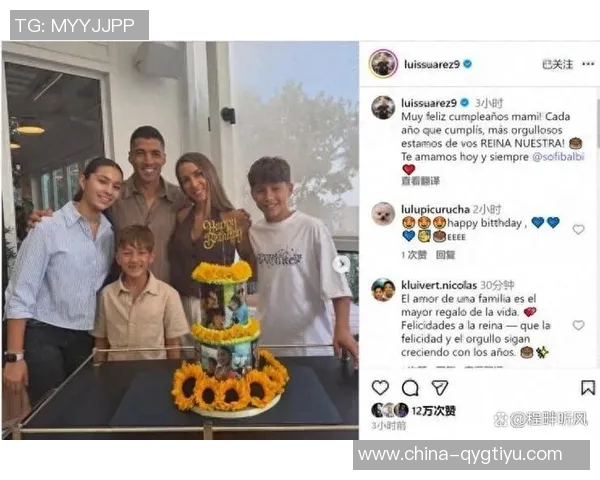Like lulupicurucha's comment heart
Image resolution: width=600 pixels, height=480 pixels.
point(578,229)
